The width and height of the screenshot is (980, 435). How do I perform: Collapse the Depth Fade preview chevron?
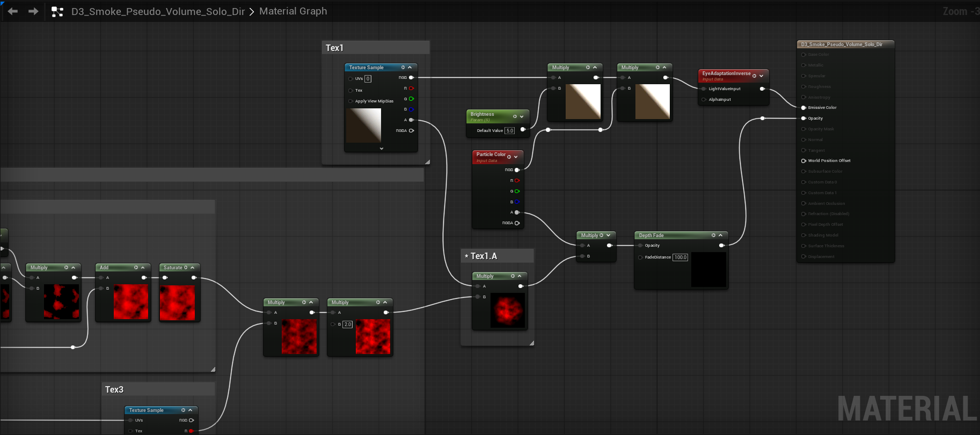point(720,235)
